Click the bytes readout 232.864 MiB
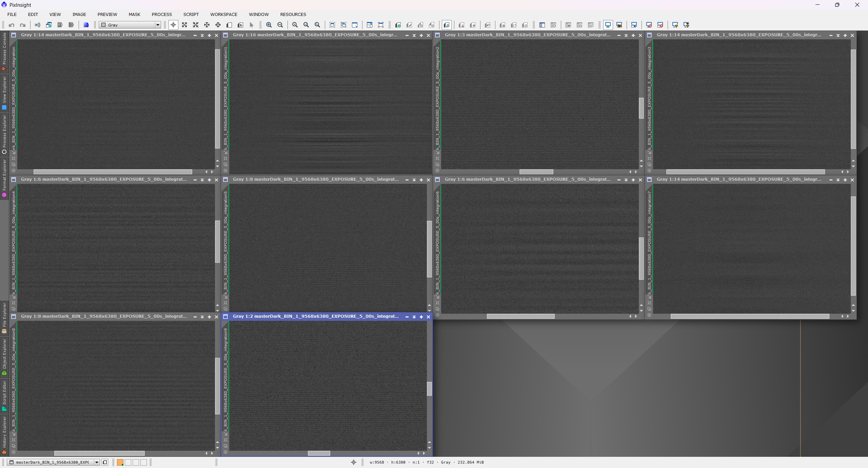The image size is (868, 468). (471, 462)
